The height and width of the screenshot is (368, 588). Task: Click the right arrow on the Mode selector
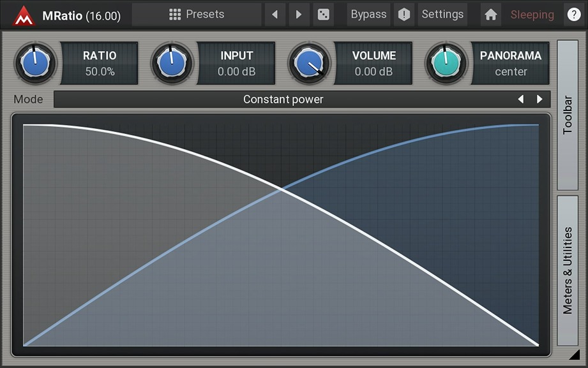(x=539, y=99)
